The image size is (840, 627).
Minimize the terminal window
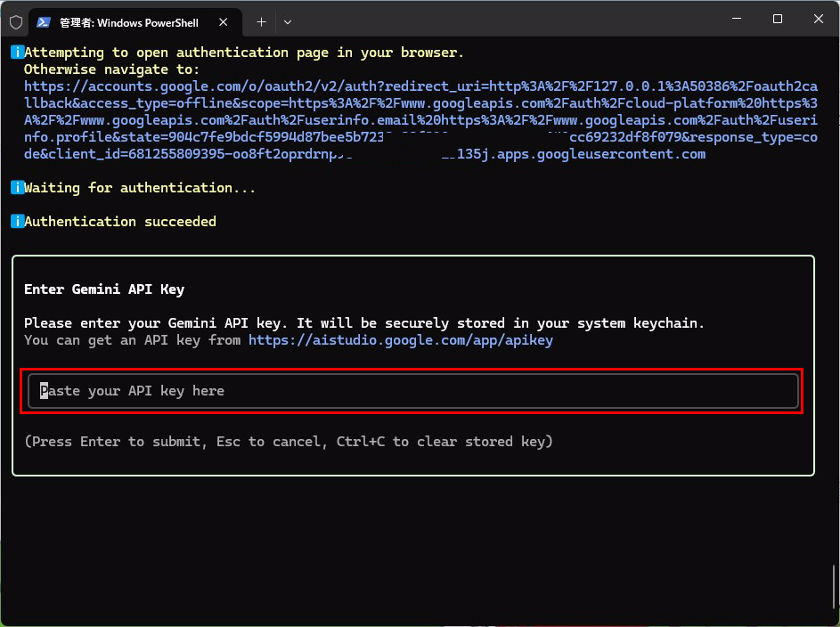pos(737,19)
